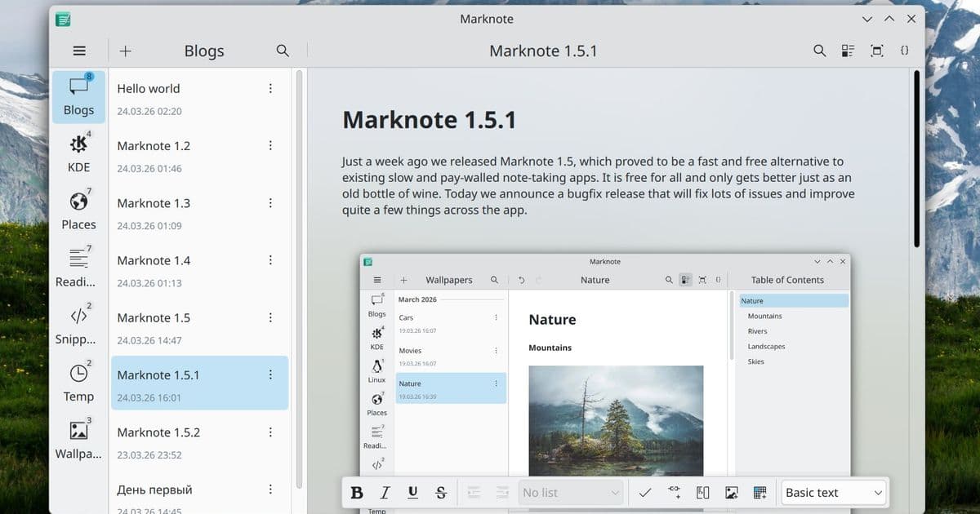The height and width of the screenshot is (514, 980).
Task: Search within the open note
Action: [820, 51]
